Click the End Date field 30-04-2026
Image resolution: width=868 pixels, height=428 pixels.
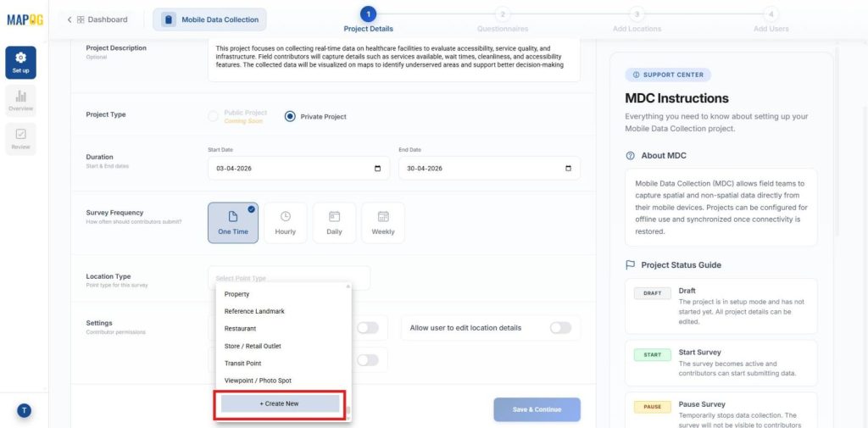tap(489, 169)
